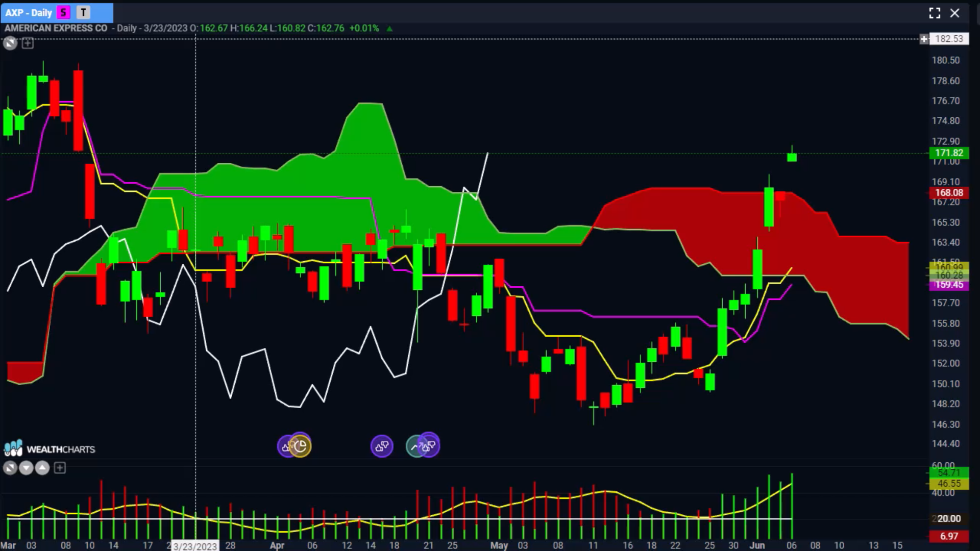Viewport: 980px width, 551px height.
Task: Open the yellow earnings pie-chart event marker
Action: coord(301,446)
